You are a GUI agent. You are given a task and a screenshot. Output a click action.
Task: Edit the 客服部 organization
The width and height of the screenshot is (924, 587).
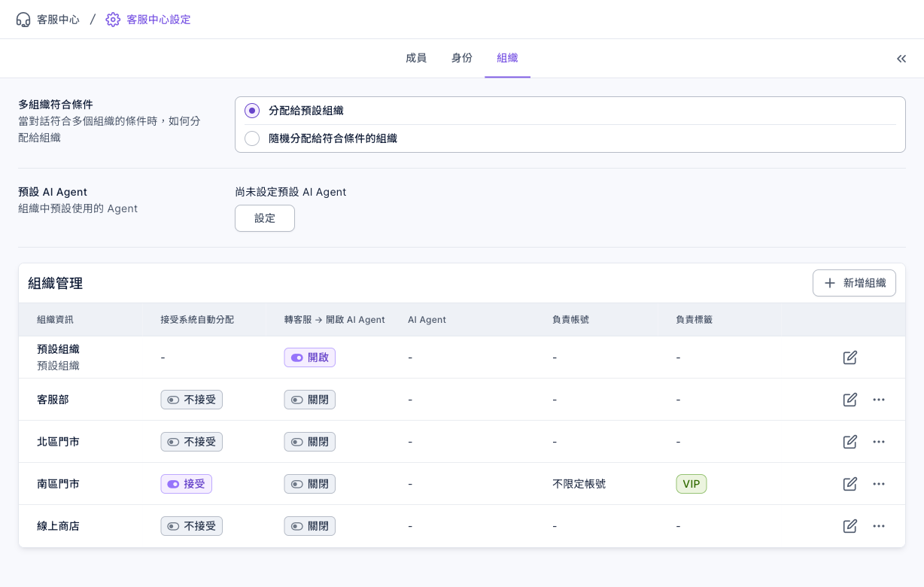tap(850, 400)
